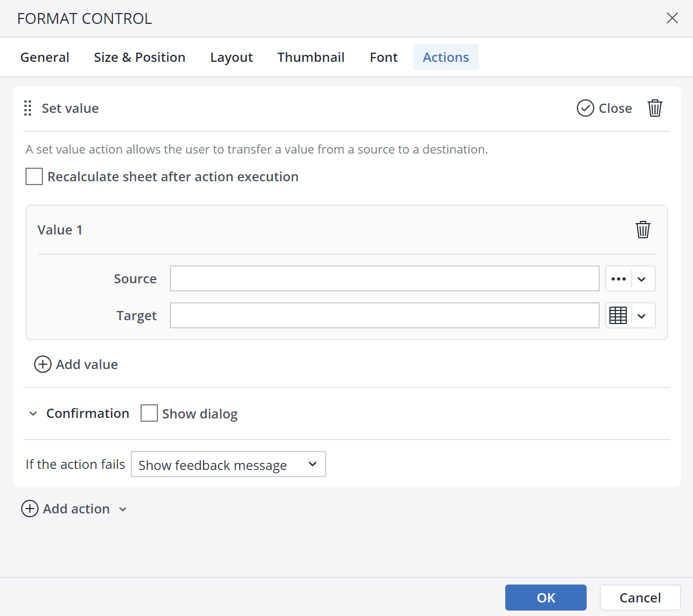Click the Close checkmark icon

point(586,109)
